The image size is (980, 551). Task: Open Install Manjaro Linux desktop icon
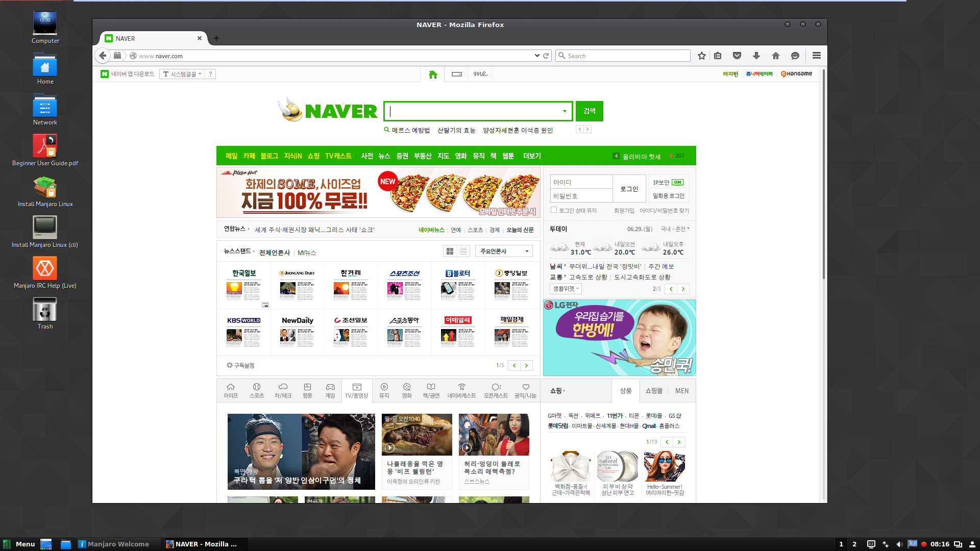click(45, 191)
